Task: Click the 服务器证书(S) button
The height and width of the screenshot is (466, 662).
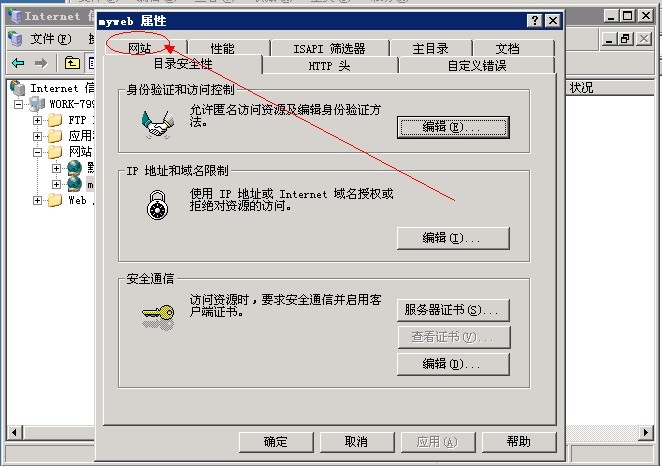Action: coord(453,310)
